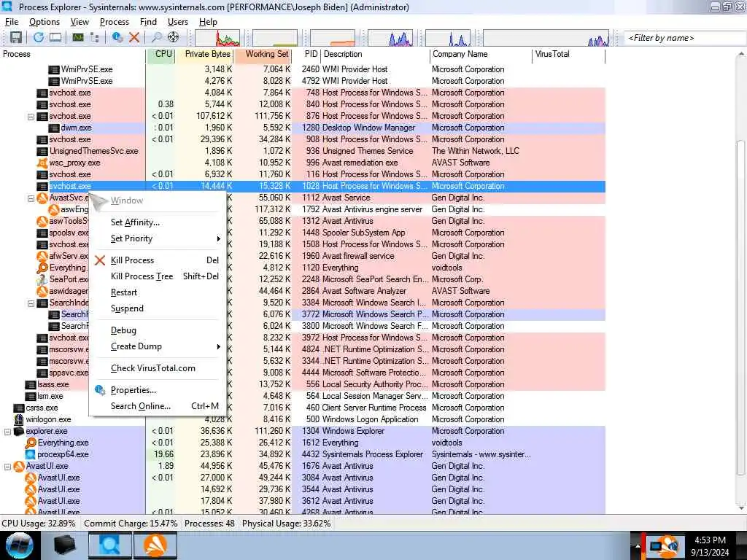Viewport: 747px width, 560px height.
Task: Click the Windows Start orb
Action: (x=19, y=545)
